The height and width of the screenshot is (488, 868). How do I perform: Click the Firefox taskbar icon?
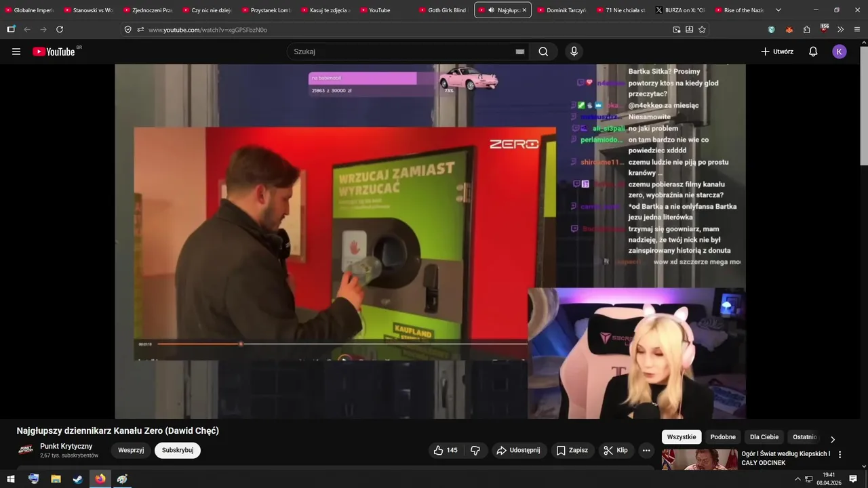(100, 479)
